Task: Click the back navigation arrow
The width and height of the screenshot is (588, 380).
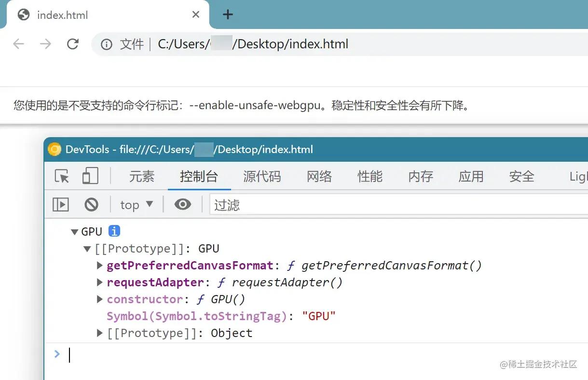Action: click(18, 44)
